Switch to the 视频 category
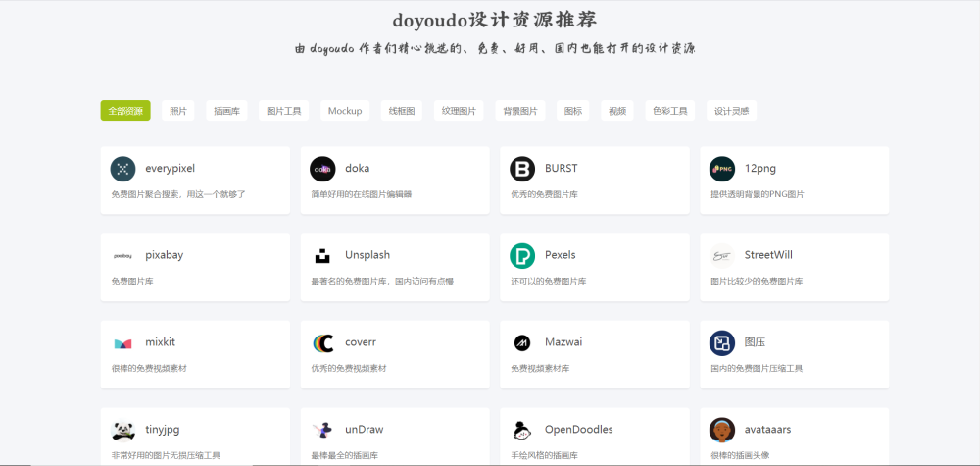Viewport: 980px width, 466px height. (x=617, y=111)
